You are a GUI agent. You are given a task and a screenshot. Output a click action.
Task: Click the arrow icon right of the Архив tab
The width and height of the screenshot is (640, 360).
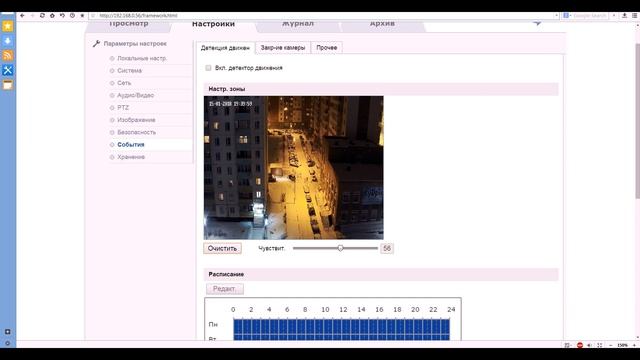coord(537,23)
